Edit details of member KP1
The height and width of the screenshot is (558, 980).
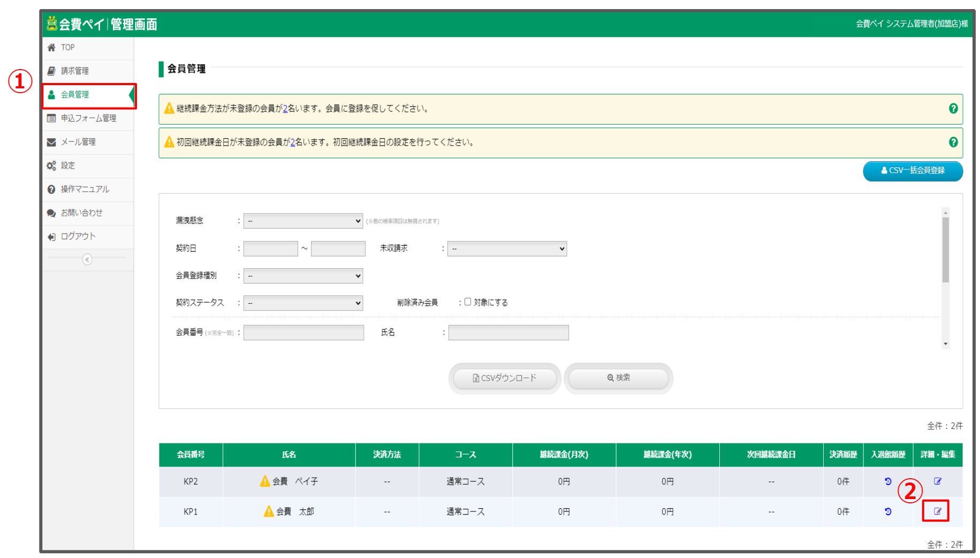pos(938,511)
